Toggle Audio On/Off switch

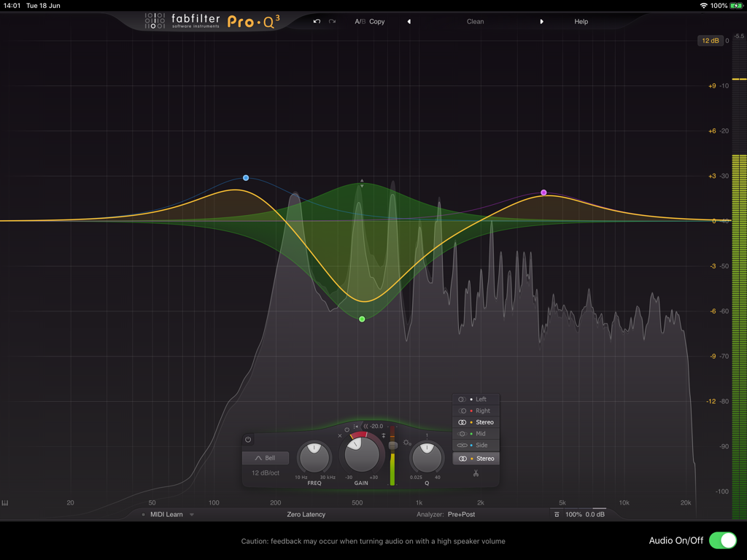pos(723,540)
